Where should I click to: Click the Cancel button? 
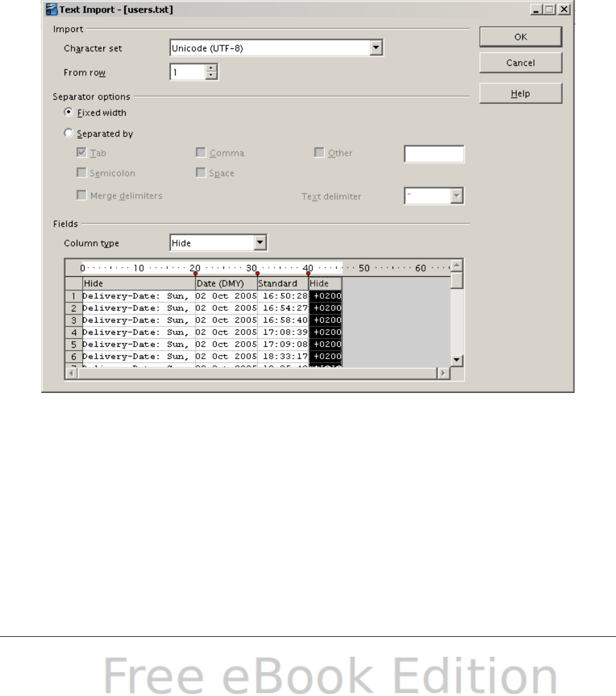521,63
